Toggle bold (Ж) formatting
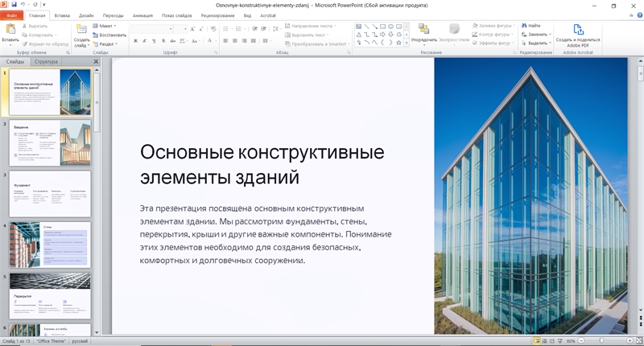The width and height of the screenshot is (644, 346). tap(135, 40)
